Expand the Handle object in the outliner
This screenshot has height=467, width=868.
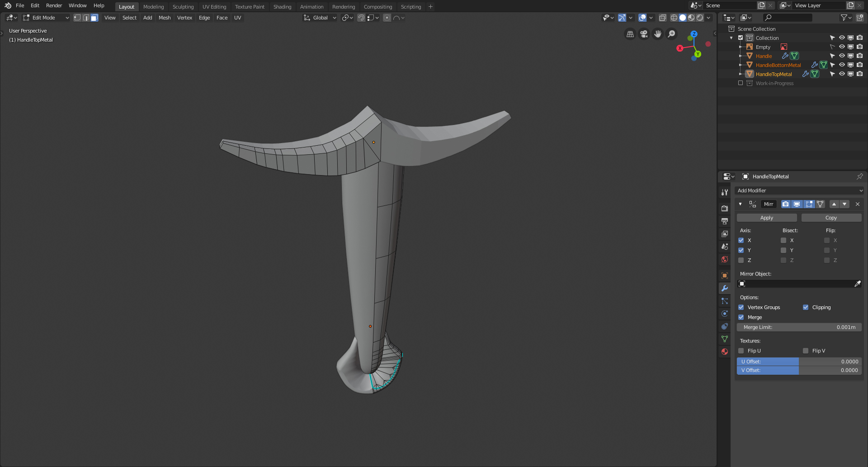click(x=740, y=56)
